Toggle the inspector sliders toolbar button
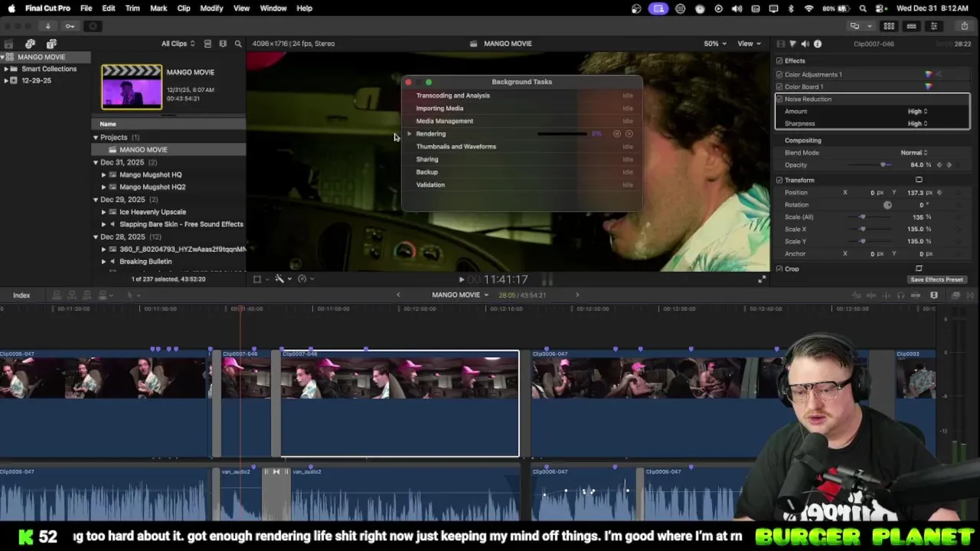The height and width of the screenshot is (551, 980). pos(933,26)
